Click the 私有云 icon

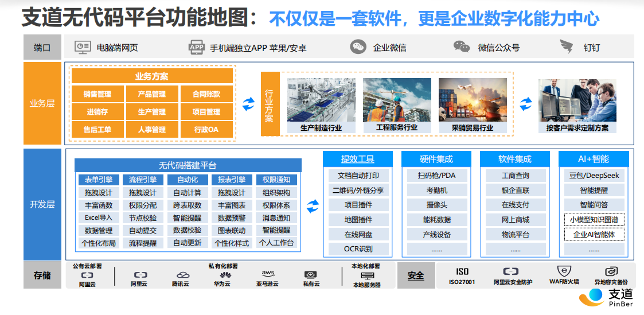310,275
